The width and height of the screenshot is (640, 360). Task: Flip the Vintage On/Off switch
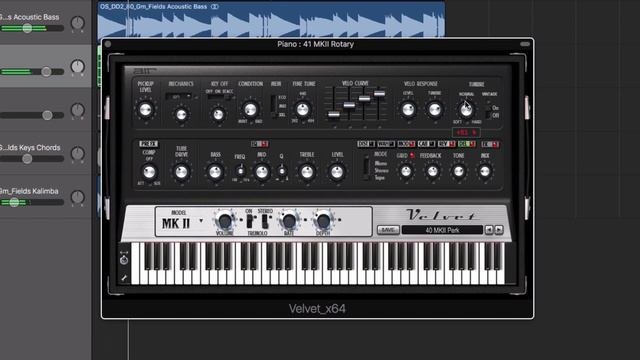coord(488,112)
